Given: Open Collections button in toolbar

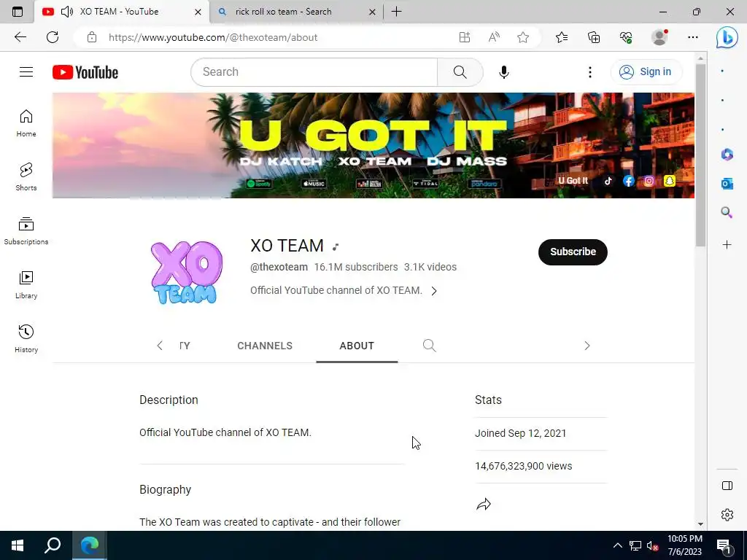Looking at the screenshot, I should (x=594, y=37).
